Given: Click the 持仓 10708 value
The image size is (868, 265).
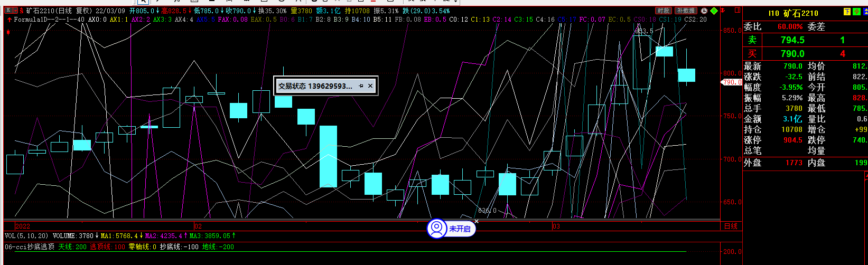Looking at the screenshot, I should [x=792, y=129].
